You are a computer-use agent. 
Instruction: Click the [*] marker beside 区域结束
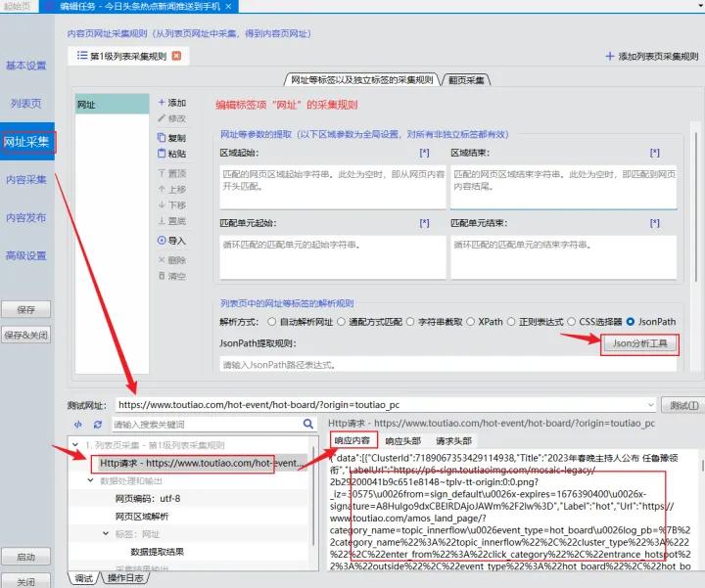pyautogui.click(x=655, y=153)
